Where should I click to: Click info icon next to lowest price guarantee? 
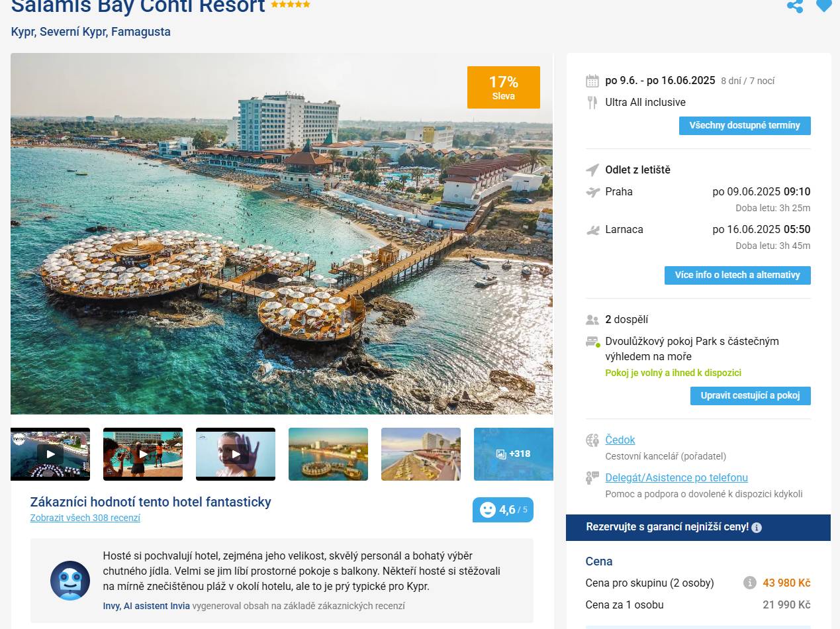[757, 528]
